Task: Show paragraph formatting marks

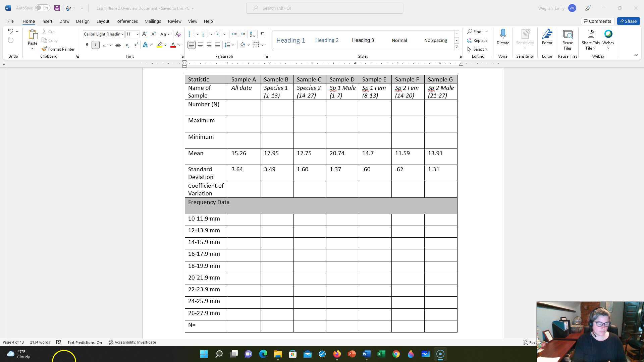Action: click(x=262, y=34)
